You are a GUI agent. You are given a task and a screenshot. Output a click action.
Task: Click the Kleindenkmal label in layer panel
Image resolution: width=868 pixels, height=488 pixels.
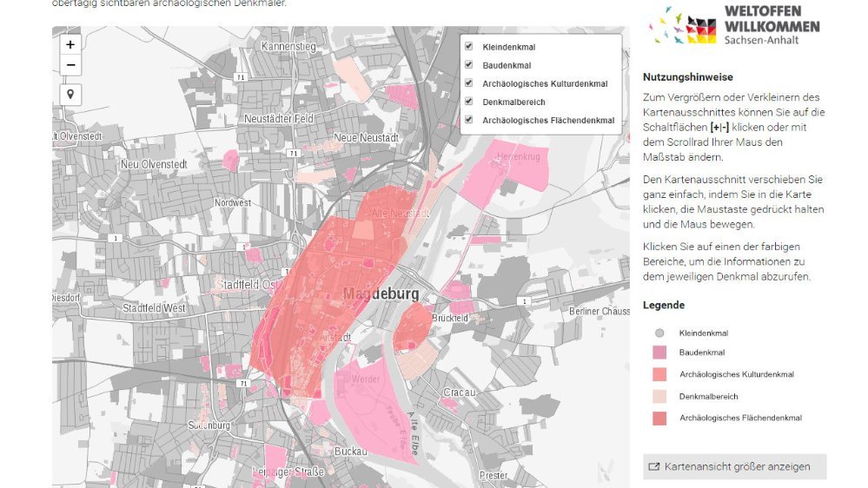pyautogui.click(x=509, y=47)
